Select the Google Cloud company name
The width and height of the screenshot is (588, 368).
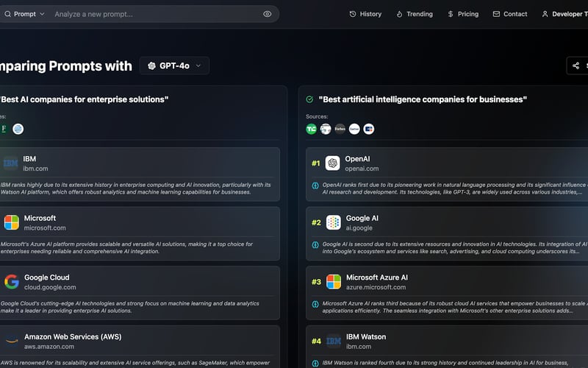[x=46, y=277]
